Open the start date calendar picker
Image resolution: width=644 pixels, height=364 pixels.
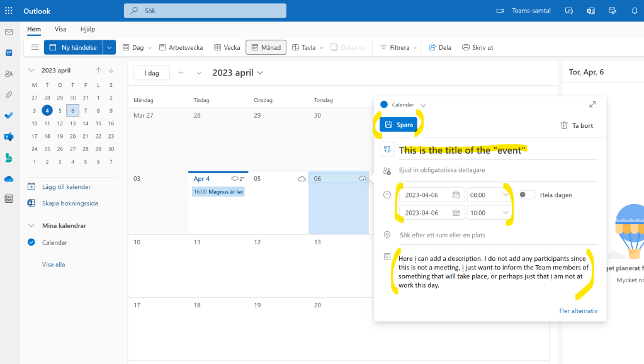pos(456,195)
